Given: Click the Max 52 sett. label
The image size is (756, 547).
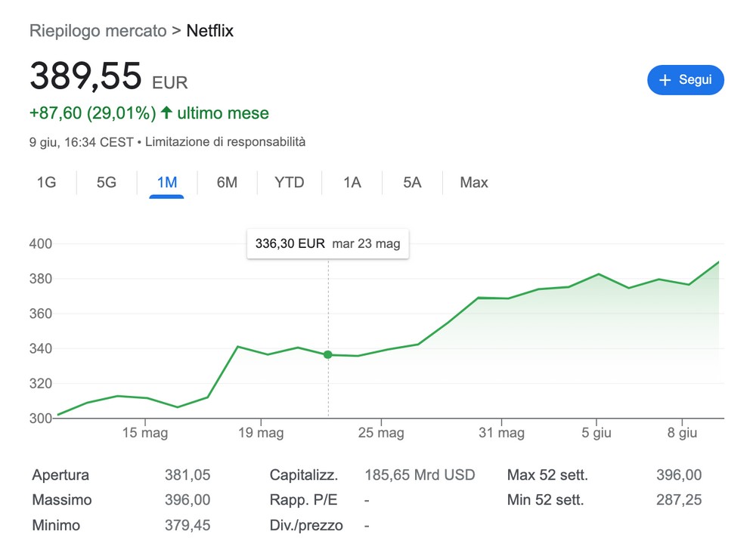Looking at the screenshot, I should (547, 474).
